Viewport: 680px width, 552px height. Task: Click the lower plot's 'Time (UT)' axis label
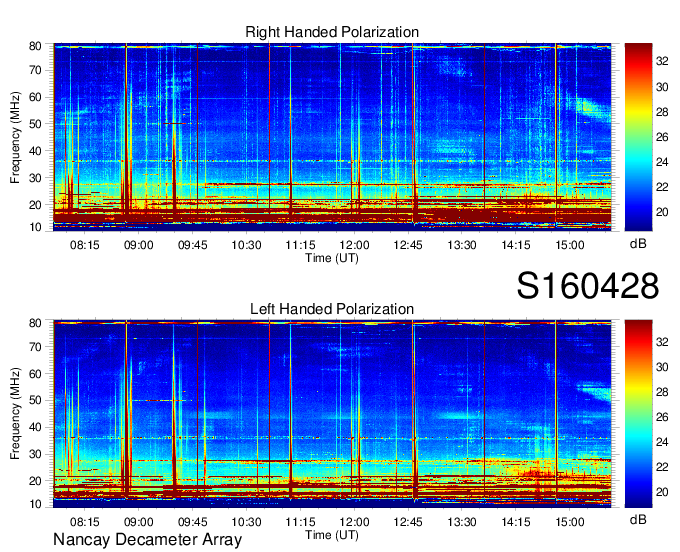[332, 535]
